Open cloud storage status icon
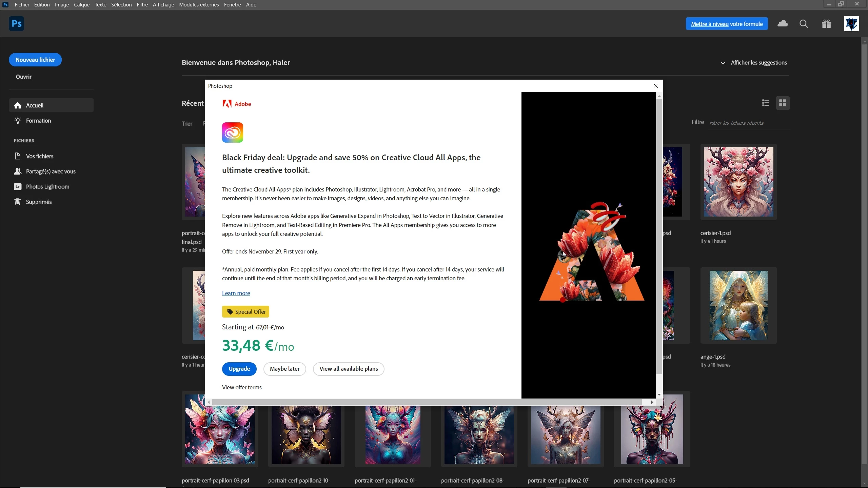The image size is (868, 488). (x=782, y=24)
